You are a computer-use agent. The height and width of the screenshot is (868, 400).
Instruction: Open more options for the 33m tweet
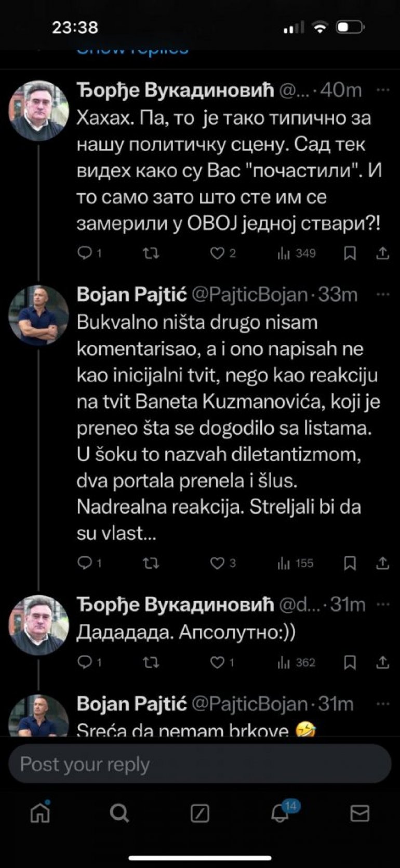click(383, 295)
